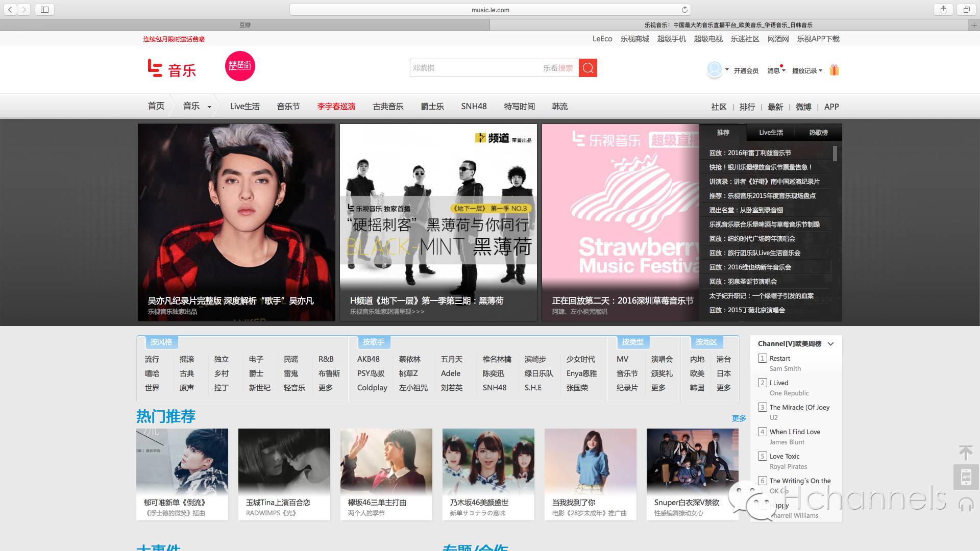
Task: Click the search input field
Action: [x=475, y=68]
